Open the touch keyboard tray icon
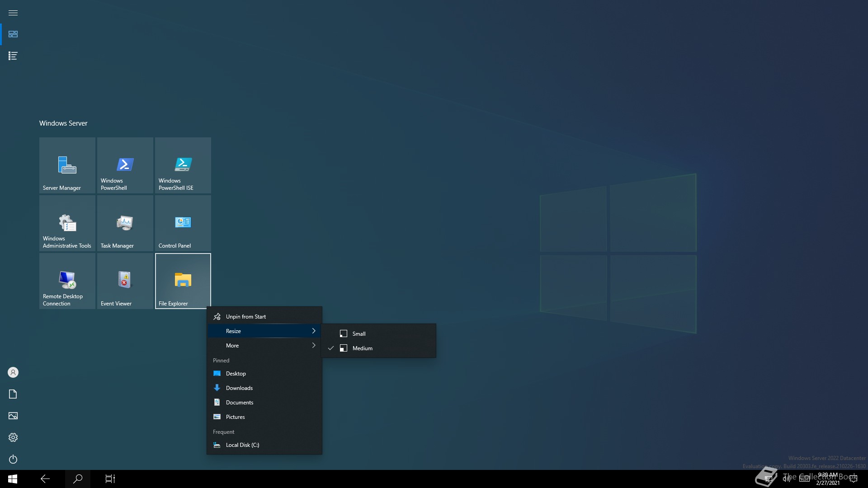Image resolution: width=868 pixels, height=488 pixels. tap(805, 479)
